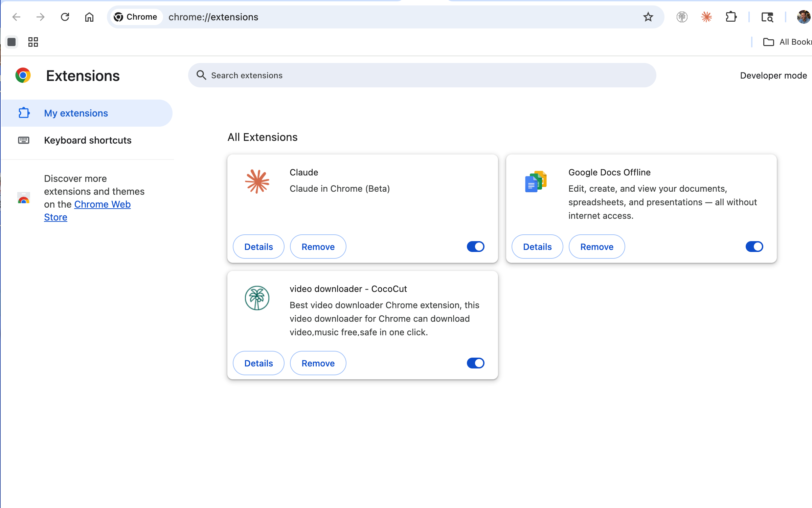Viewport: 812px width, 508px height.
Task: Click the dark square bookmark icon
Action: tap(12, 42)
